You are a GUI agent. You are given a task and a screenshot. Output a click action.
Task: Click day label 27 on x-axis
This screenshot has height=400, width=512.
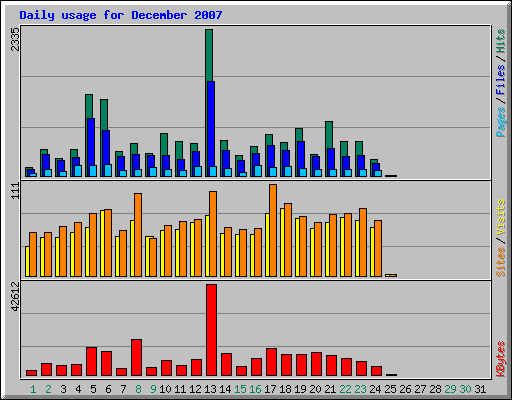[420, 389]
